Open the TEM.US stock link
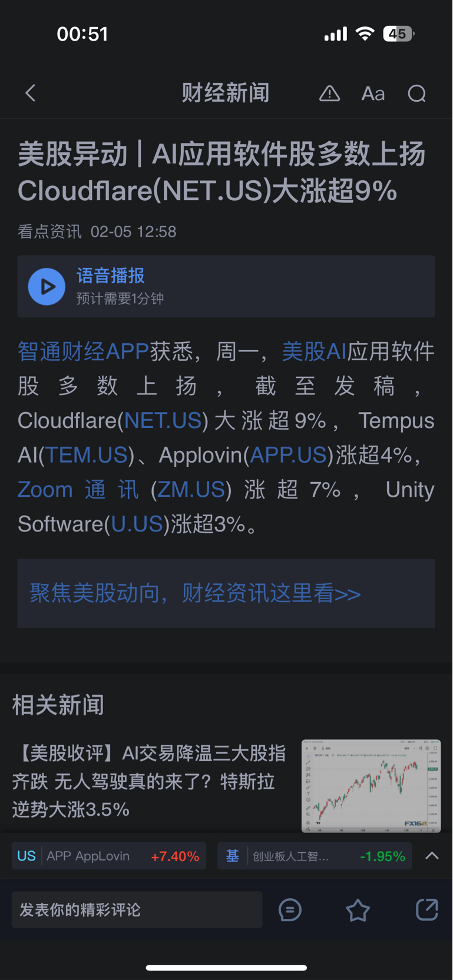 point(87,455)
